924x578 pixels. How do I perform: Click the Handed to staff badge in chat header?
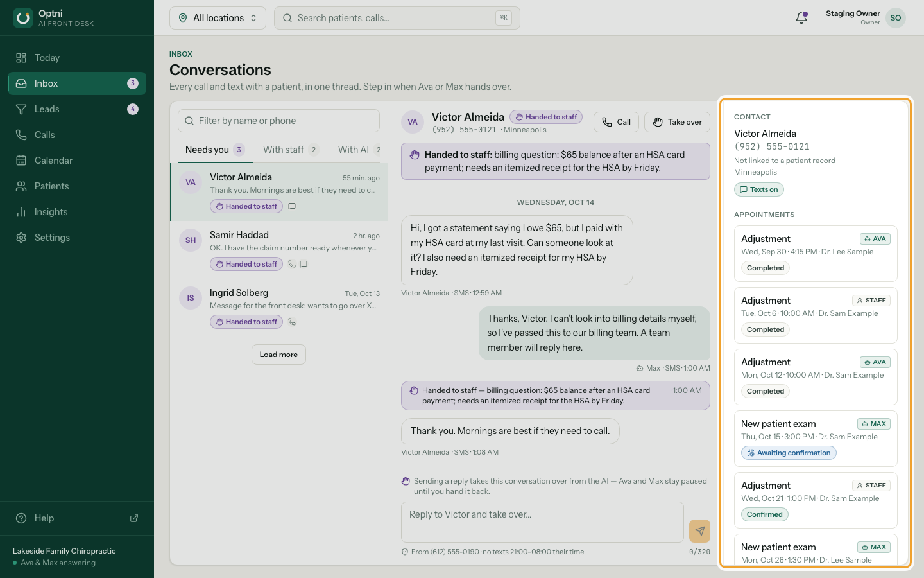[x=546, y=117]
